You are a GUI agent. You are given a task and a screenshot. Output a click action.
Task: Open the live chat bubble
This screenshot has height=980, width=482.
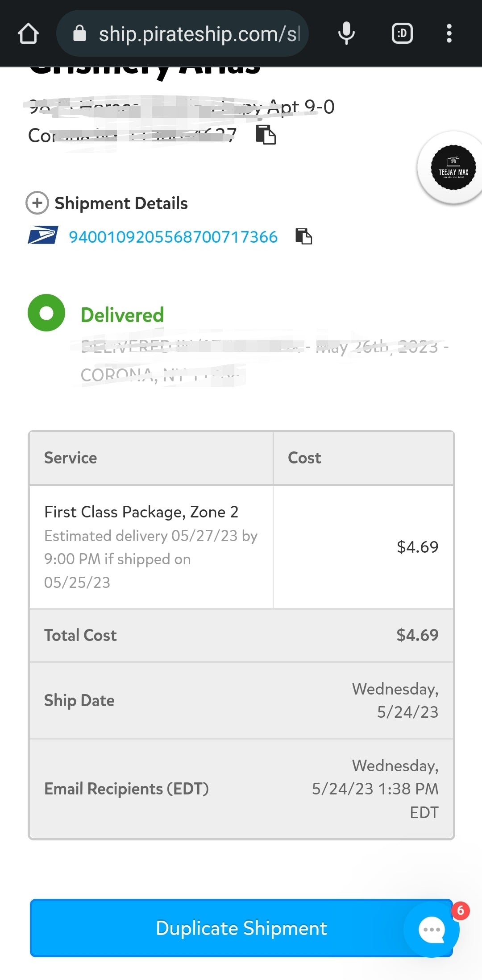432,930
